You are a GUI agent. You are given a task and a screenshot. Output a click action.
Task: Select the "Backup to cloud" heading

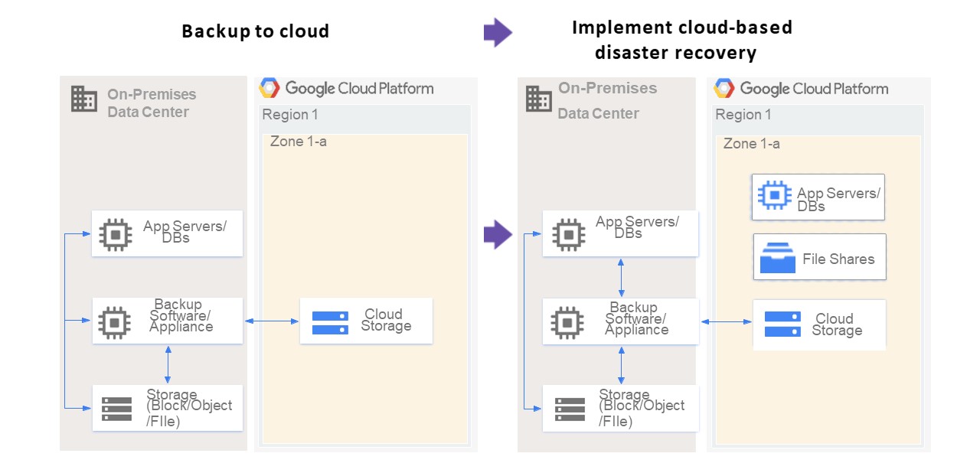pyautogui.click(x=255, y=31)
